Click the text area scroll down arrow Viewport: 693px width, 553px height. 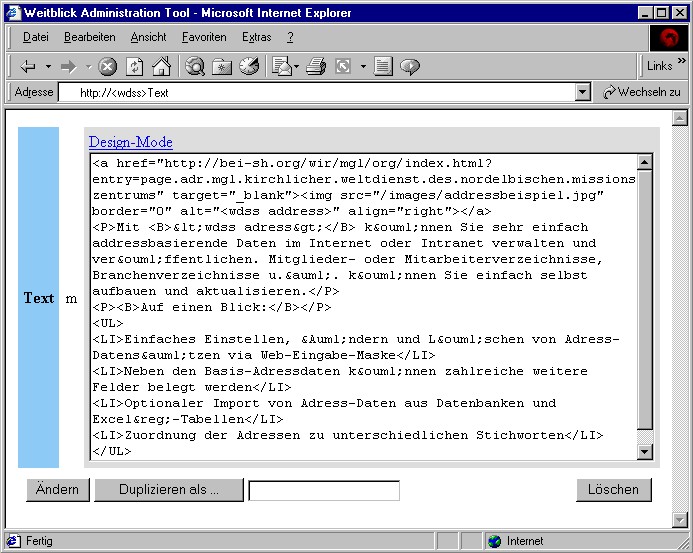pyautogui.click(x=645, y=452)
